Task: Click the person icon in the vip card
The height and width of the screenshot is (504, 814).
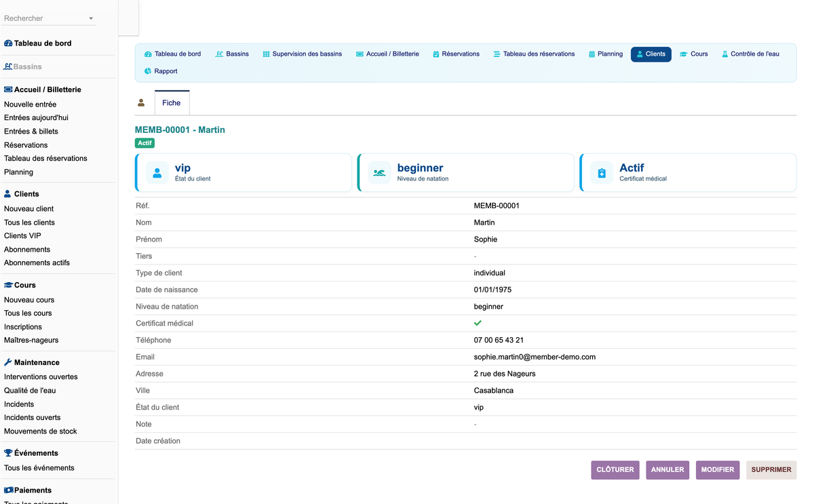Action: coord(157,173)
